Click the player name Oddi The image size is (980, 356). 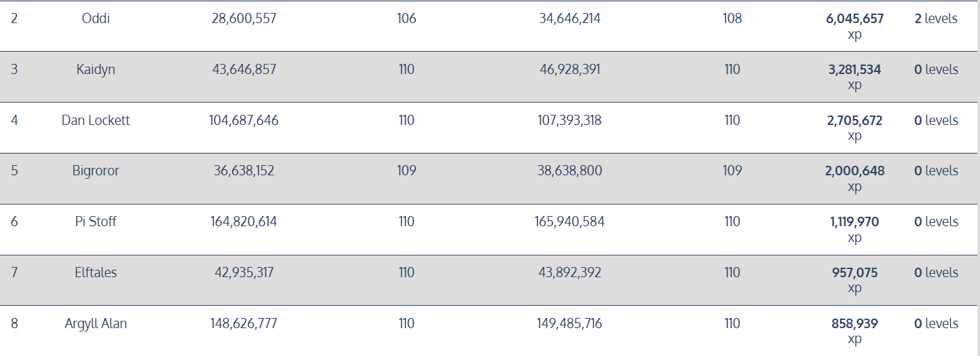tap(96, 19)
